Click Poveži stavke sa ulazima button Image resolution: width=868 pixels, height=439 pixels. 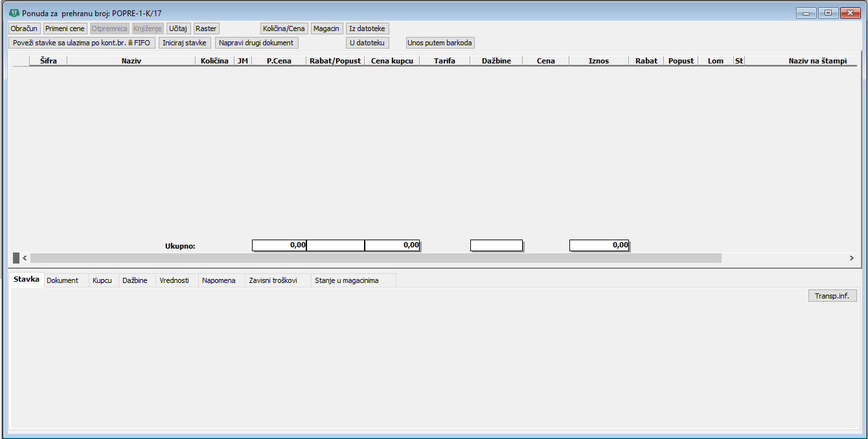(x=82, y=43)
